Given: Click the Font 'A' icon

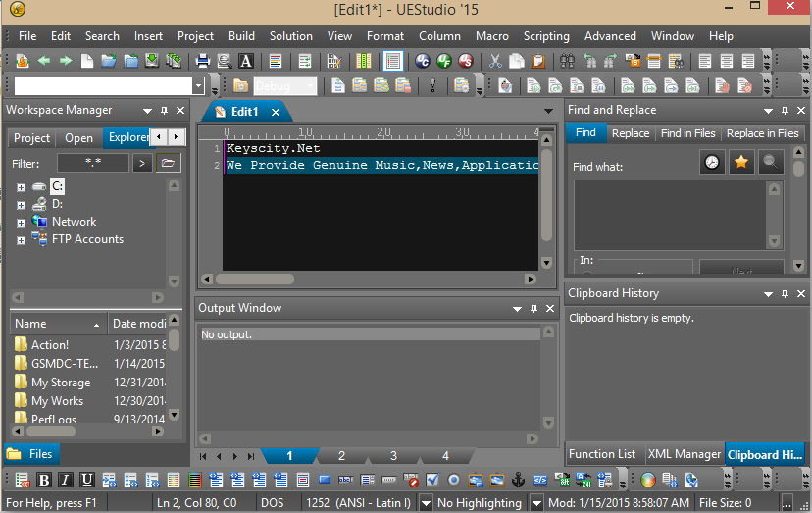Looking at the screenshot, I should [x=246, y=61].
